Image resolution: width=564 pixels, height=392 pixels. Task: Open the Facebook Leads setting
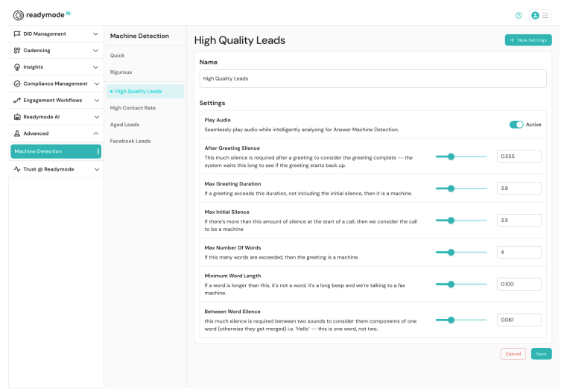click(x=130, y=141)
